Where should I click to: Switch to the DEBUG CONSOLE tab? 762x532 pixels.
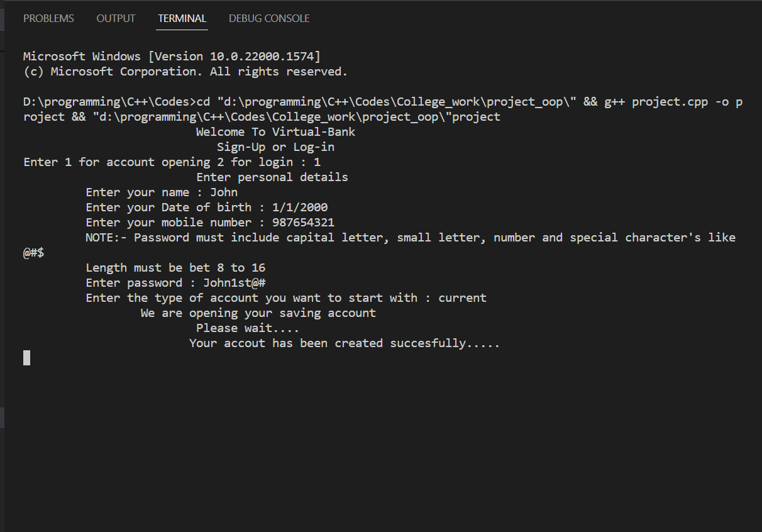pyautogui.click(x=269, y=18)
